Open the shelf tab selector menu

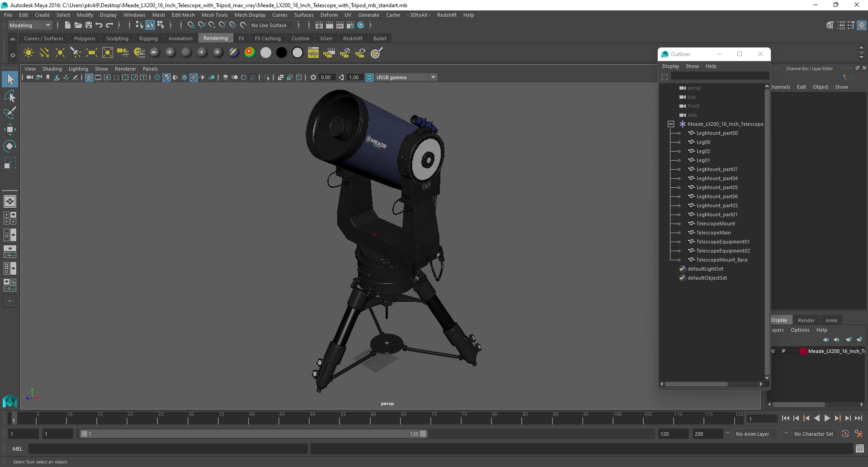[13, 39]
